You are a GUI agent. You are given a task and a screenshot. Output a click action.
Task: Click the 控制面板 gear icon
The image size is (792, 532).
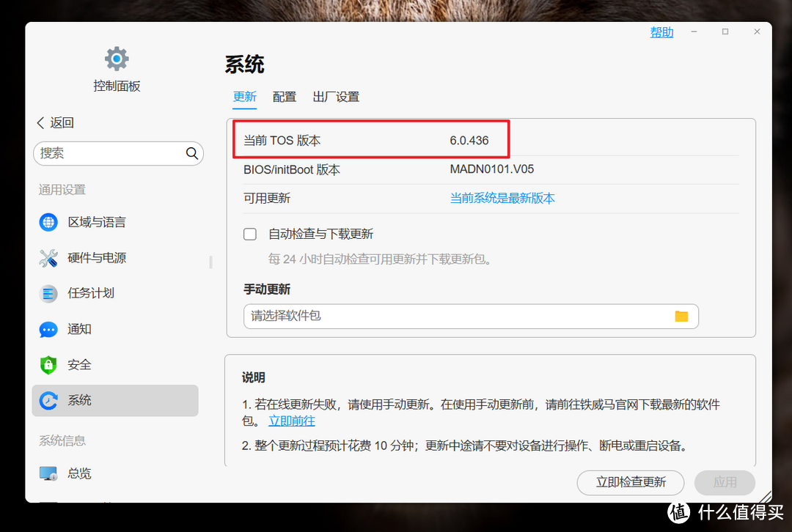pos(116,58)
